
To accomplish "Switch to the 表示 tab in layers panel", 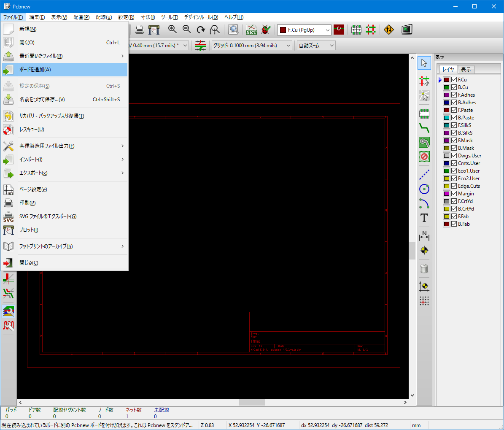I will coord(466,70).
